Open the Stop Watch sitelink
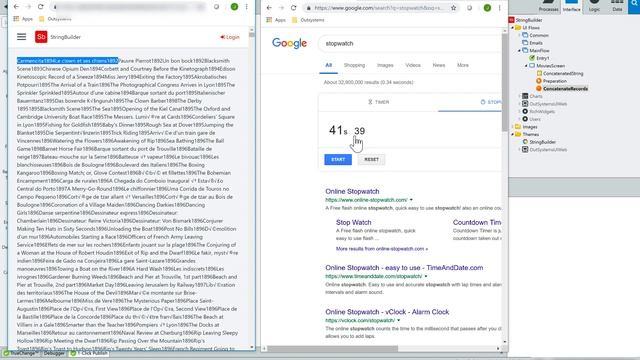This screenshot has width=640, height=360. (x=353, y=222)
